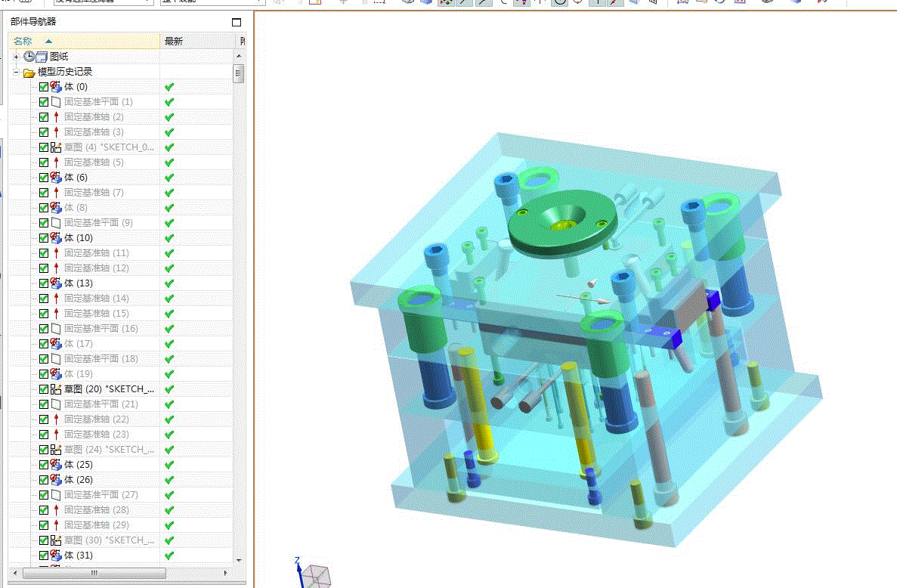Click the datum plane icon of 固定基准平面 (9)
The height and width of the screenshot is (588, 897).
tap(55, 223)
